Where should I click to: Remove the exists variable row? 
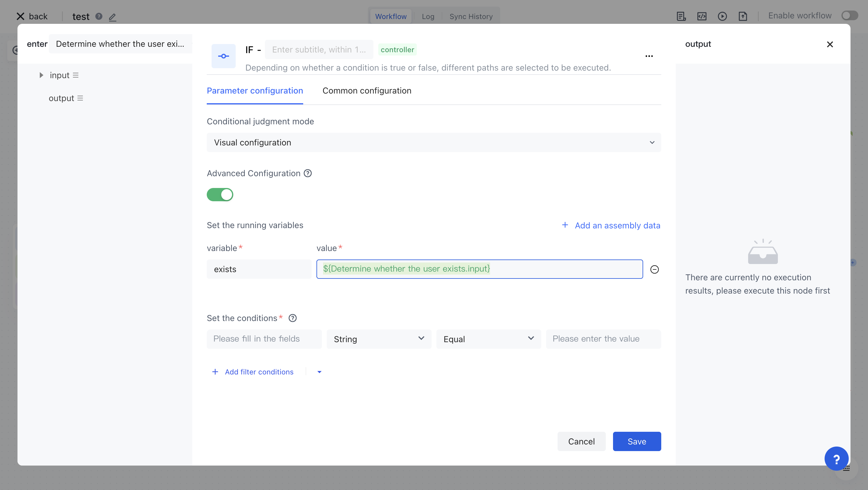[x=654, y=269]
